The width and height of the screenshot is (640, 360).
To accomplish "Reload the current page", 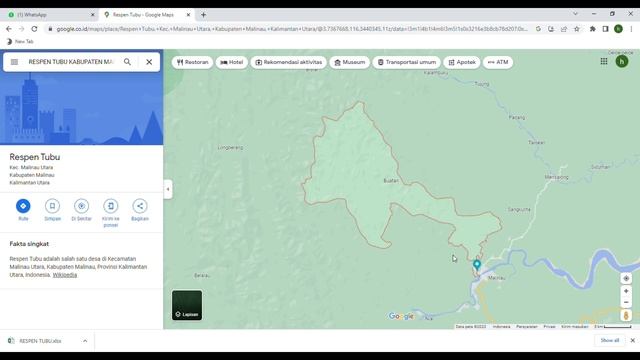I will tap(34, 29).
